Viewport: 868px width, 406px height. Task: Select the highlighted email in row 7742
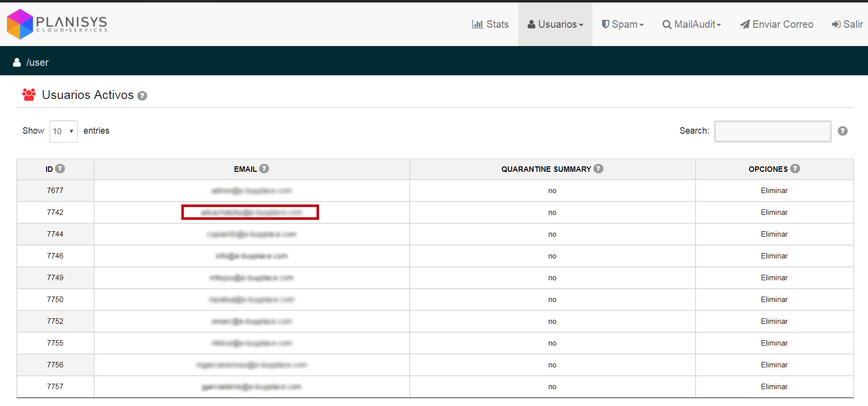[x=251, y=212]
